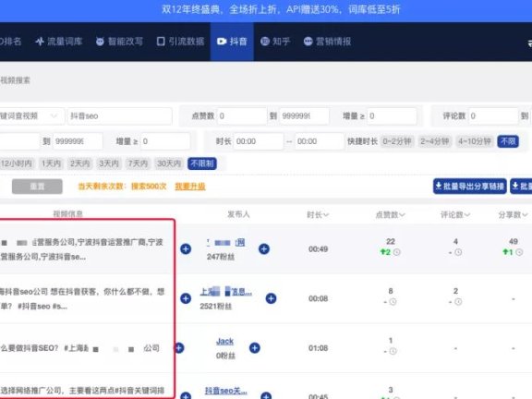Filter by 3天内

[109, 163]
